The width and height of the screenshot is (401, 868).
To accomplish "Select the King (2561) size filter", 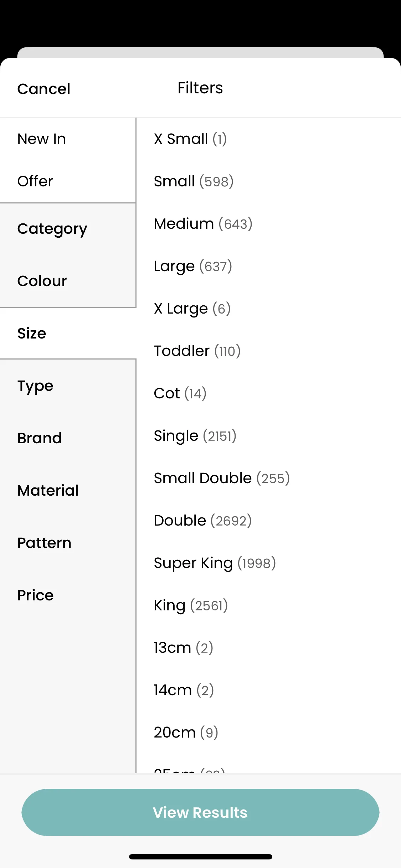I will point(269,605).
